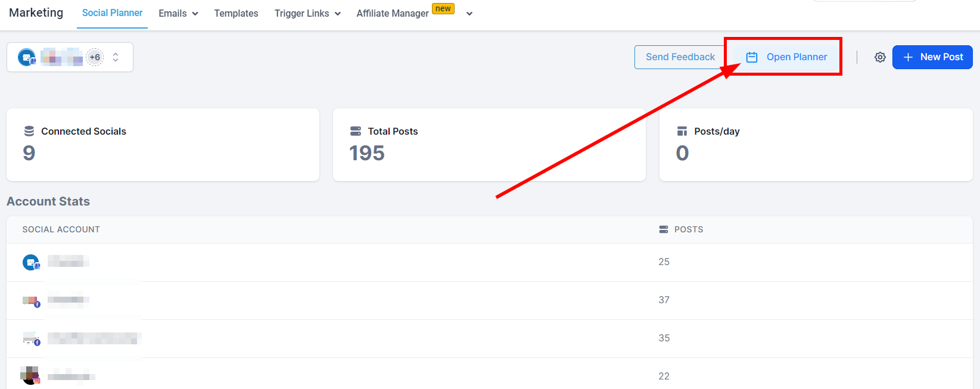The image size is (980, 389).
Task: Go to Affiliate Manager tab
Action: pos(393,13)
